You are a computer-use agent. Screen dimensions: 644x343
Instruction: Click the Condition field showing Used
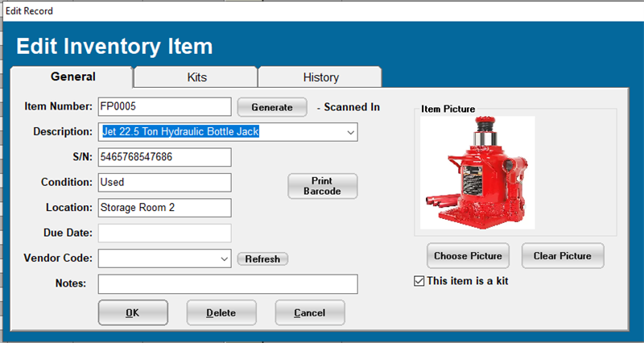165,183
